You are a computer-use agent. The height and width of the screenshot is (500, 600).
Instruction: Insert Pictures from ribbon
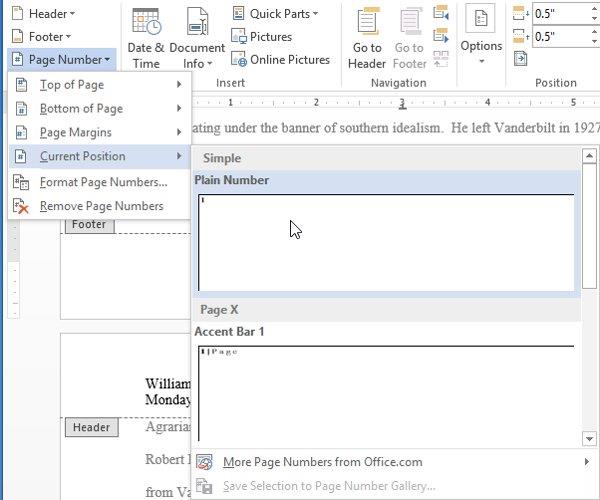(x=262, y=37)
